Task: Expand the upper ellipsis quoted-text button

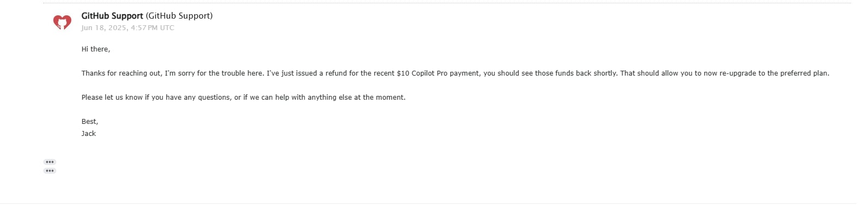Action: tap(50, 162)
